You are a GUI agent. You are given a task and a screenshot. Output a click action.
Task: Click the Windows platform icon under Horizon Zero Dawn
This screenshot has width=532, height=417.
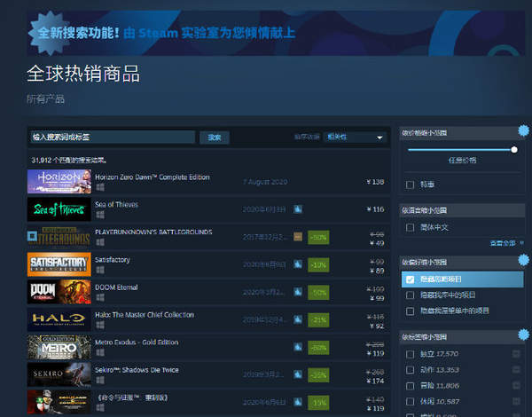100,186
